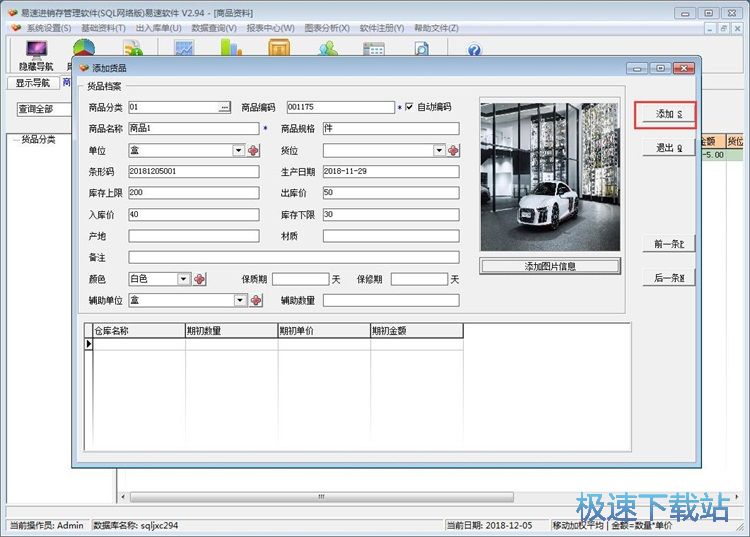Click the pie chart toolbar icon

(84, 47)
